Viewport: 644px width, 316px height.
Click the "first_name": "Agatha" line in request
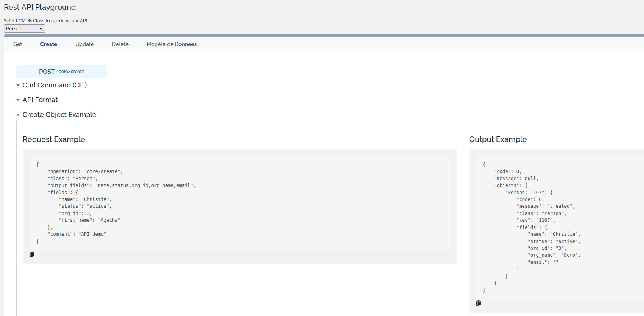89,220
